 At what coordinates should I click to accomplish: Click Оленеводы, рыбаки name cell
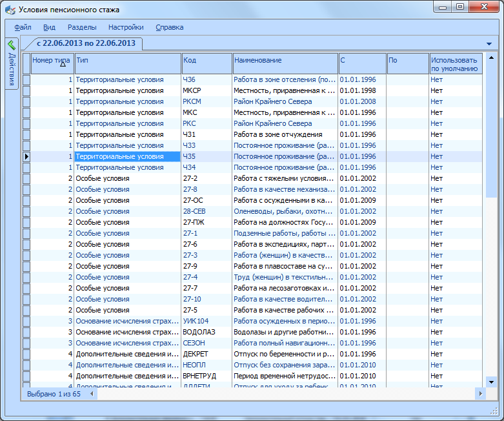click(x=285, y=211)
